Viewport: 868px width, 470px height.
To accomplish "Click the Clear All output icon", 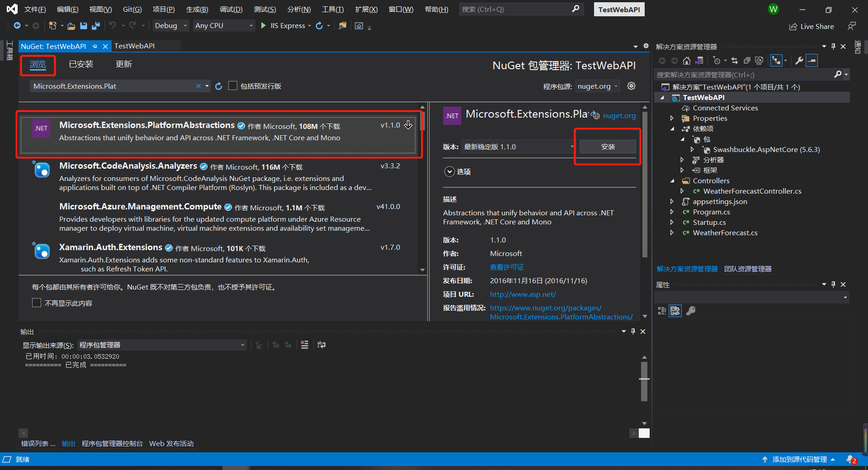I will click(x=305, y=345).
